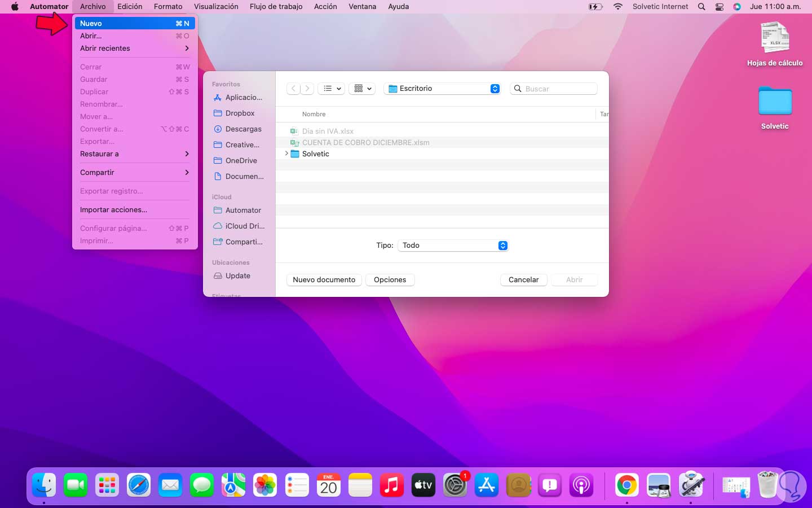Click the Buscar search field
Screen dimensions: 812x508
(x=554, y=89)
